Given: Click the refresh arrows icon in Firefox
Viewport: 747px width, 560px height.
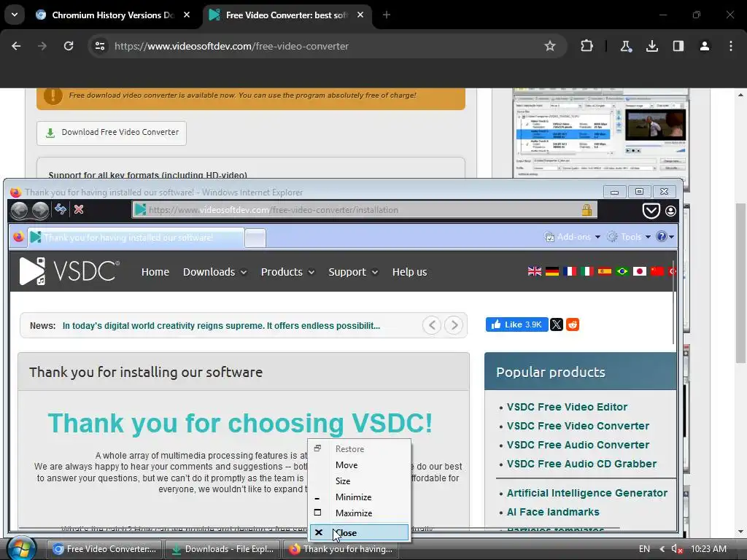Looking at the screenshot, I should (x=61, y=209).
